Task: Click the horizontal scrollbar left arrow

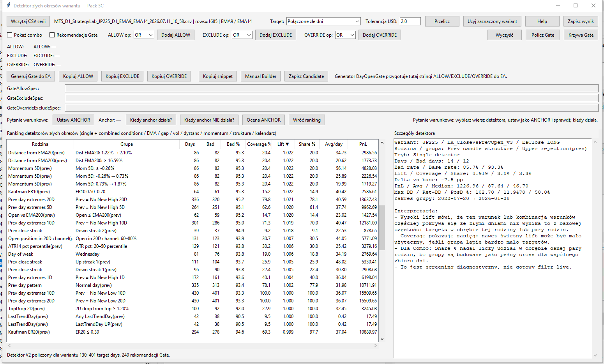Action: click(9, 346)
